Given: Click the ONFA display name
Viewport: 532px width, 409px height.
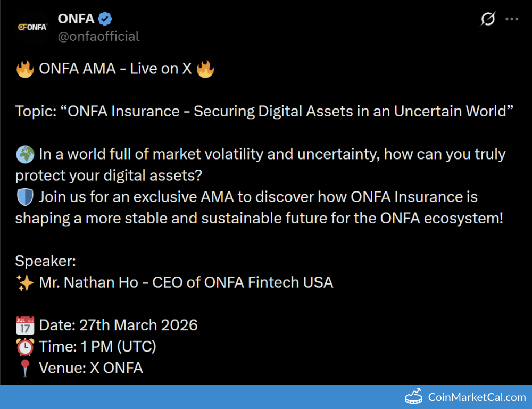Looking at the screenshot, I should tap(76, 19).
